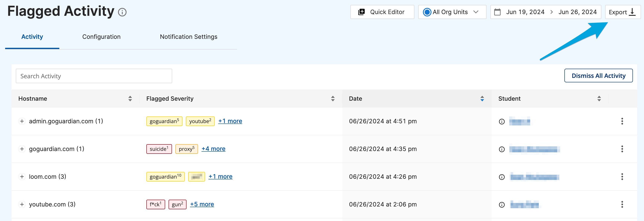644x221 pixels.
Task: Click the suicide severity tag
Action: (159, 149)
